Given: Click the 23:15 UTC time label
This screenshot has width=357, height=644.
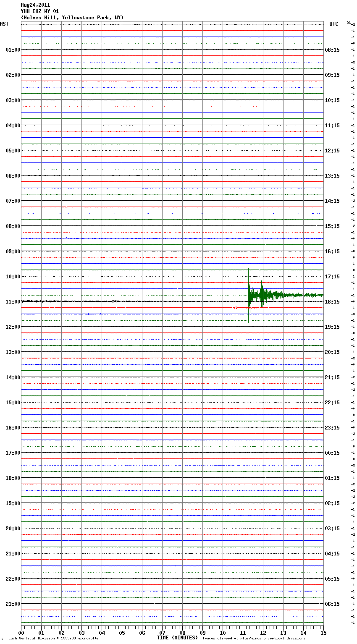Looking at the screenshot, I should [332, 428].
